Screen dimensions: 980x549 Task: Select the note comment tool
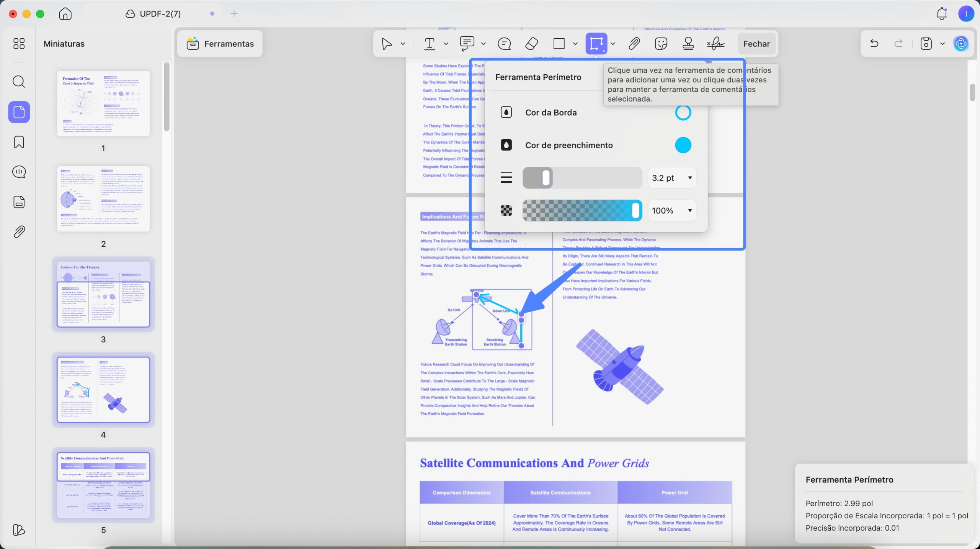[467, 44]
